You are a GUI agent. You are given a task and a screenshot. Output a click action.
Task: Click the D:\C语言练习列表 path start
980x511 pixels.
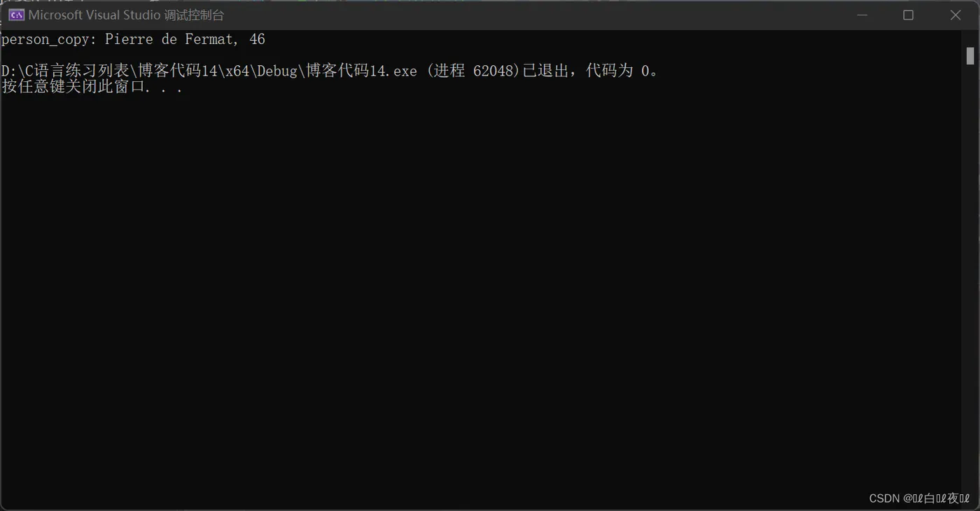coord(66,71)
